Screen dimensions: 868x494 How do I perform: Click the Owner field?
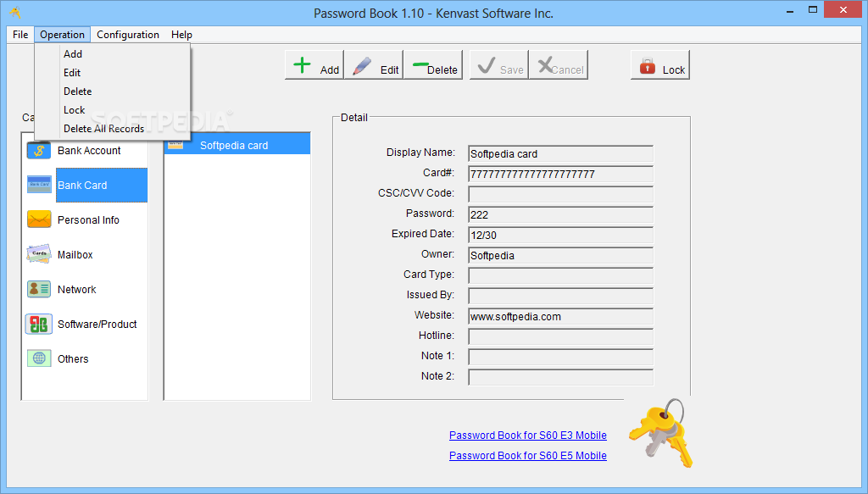point(560,256)
